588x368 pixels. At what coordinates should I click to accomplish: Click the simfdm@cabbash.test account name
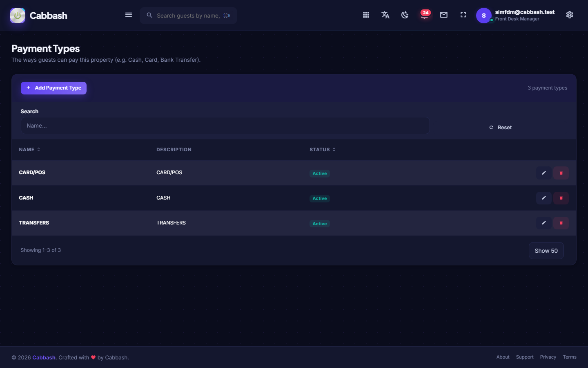pos(525,12)
